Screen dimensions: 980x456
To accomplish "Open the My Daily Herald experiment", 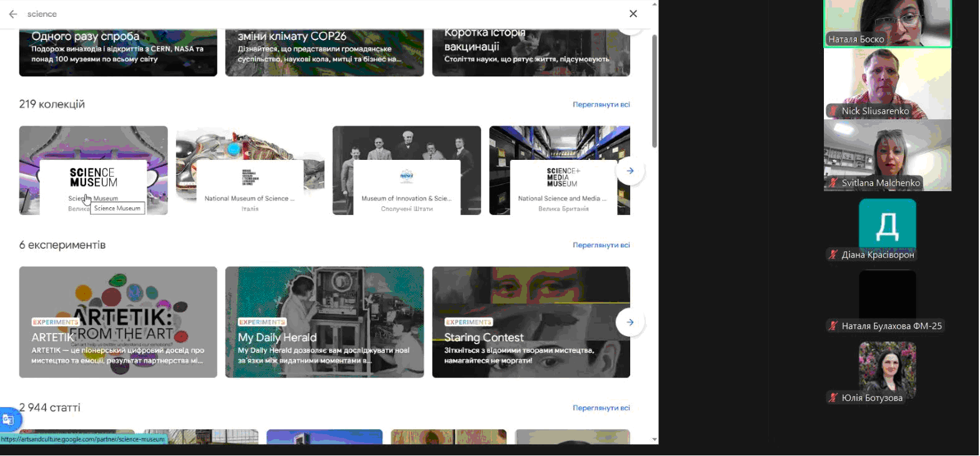I will pyautogui.click(x=324, y=322).
